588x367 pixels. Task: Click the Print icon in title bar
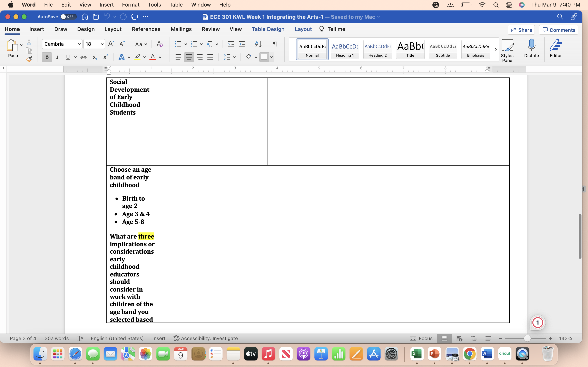[134, 17]
